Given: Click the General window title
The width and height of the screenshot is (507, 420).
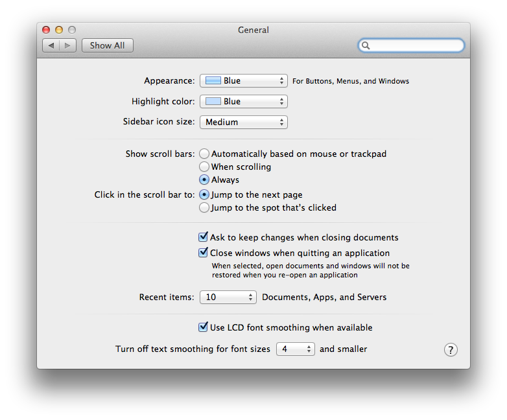Looking at the screenshot, I should tap(253, 30).
